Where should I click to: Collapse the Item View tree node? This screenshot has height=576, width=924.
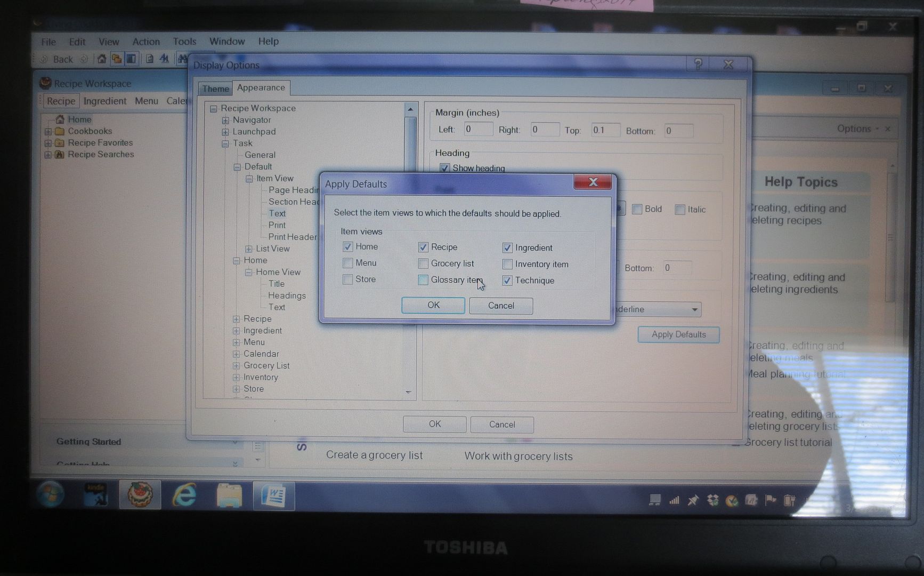249,179
